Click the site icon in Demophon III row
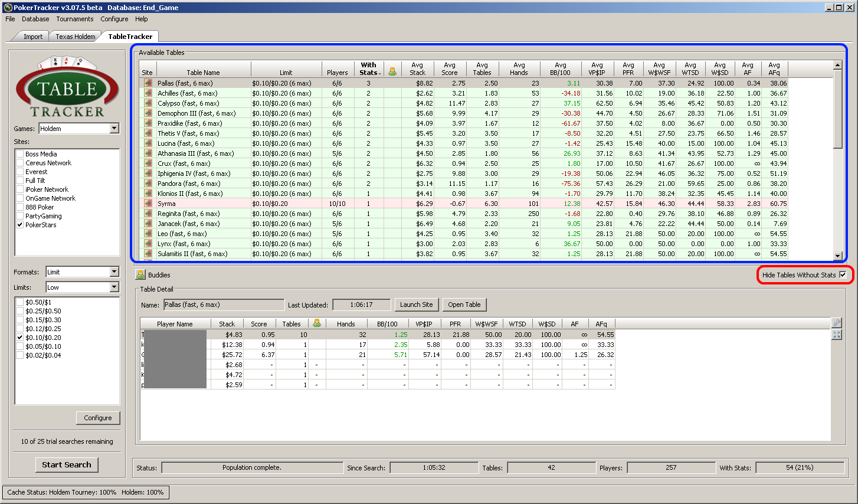 point(148,113)
